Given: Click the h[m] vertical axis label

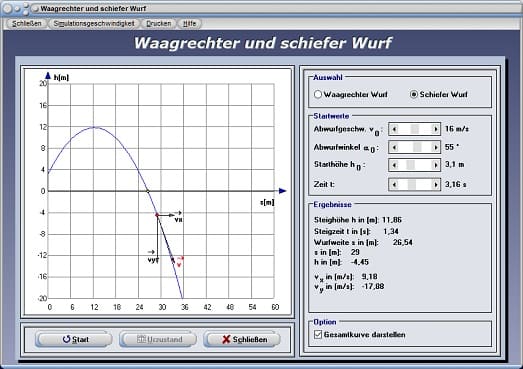Looking at the screenshot, I should click(61, 77).
